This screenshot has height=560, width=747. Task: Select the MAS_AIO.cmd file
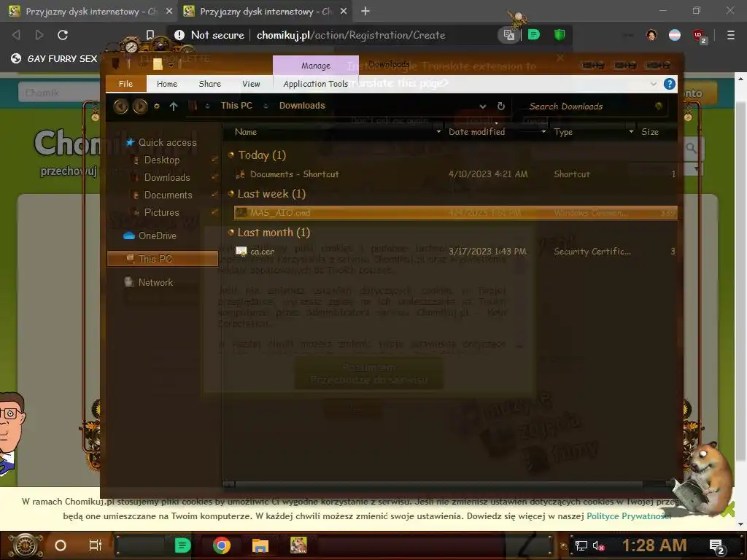pos(455,213)
